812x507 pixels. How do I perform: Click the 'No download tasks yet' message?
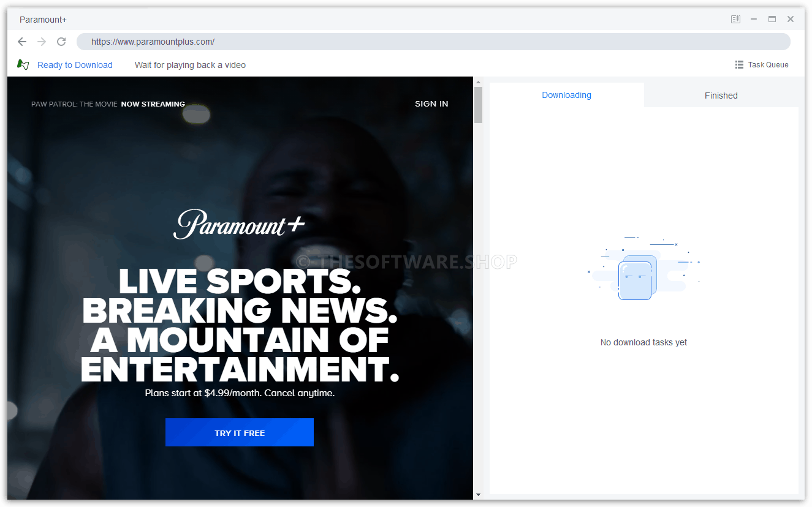click(643, 342)
